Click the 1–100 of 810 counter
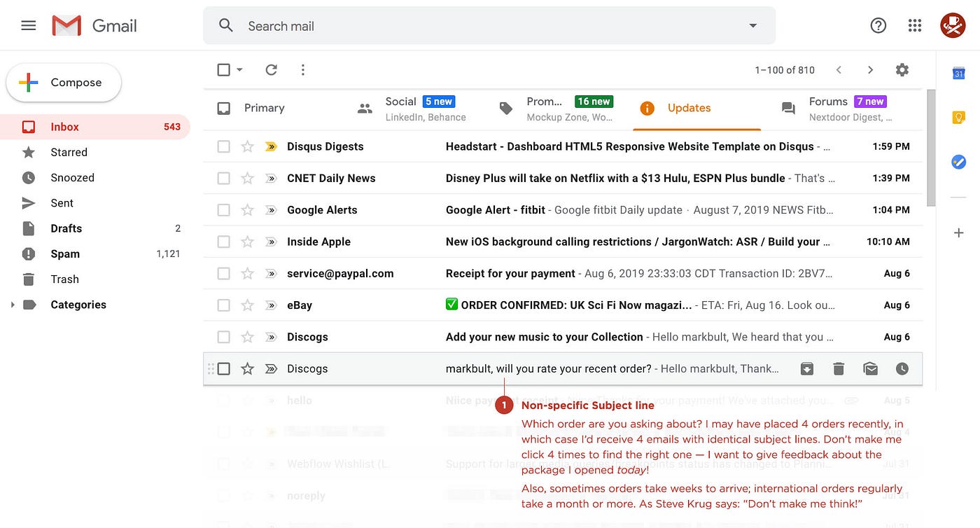 (x=785, y=70)
